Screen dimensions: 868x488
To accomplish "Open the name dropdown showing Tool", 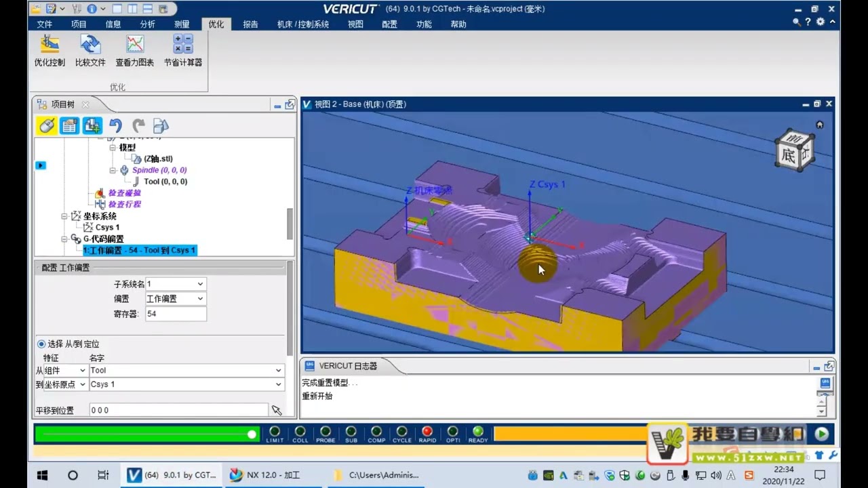I will click(186, 371).
